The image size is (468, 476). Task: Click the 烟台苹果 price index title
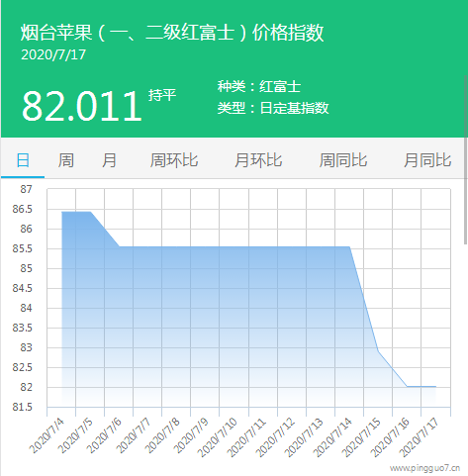(172, 33)
